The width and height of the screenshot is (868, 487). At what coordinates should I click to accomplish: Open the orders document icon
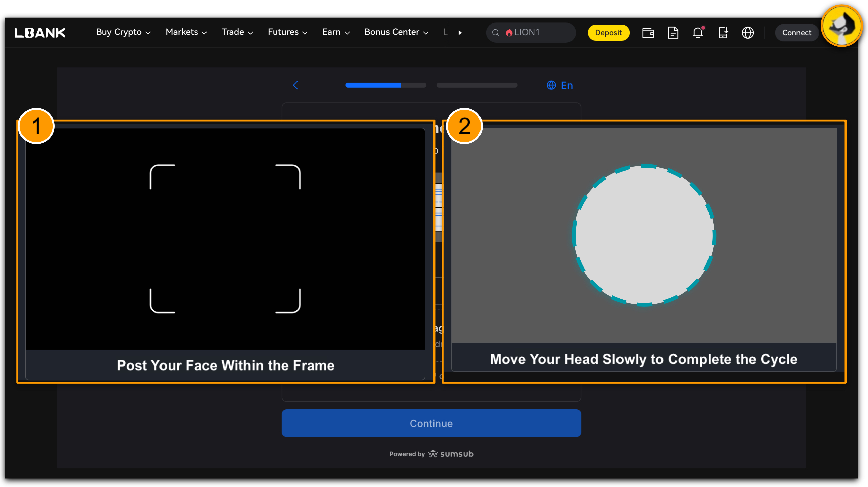click(673, 32)
